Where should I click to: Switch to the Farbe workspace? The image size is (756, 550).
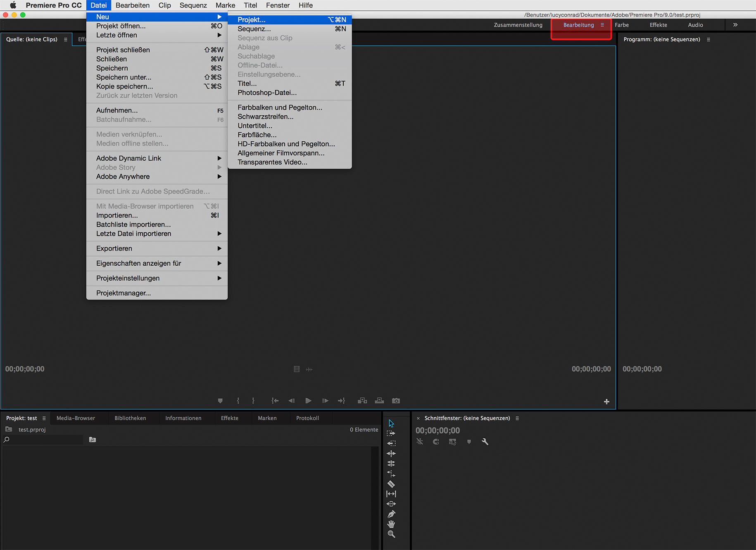pyautogui.click(x=622, y=25)
